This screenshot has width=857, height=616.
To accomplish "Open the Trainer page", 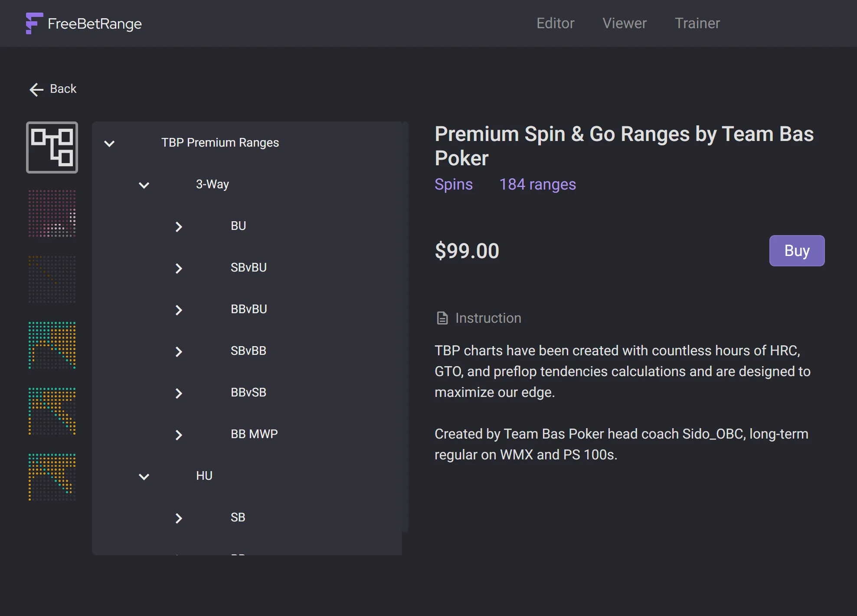I will tap(697, 23).
